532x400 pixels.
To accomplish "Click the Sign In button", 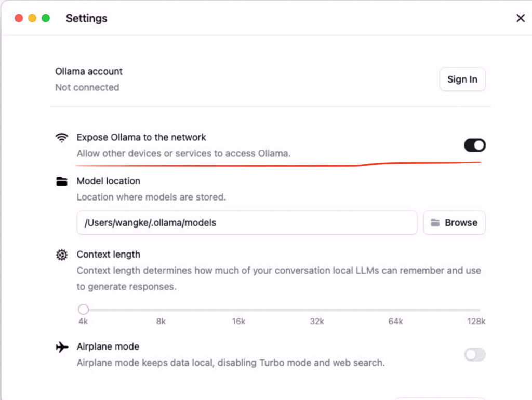I will (462, 79).
